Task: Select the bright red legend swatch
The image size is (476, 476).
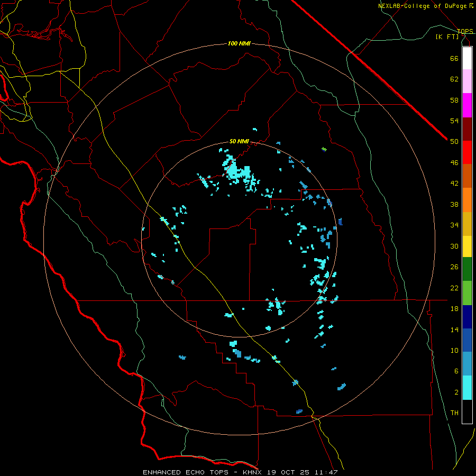Action: pyautogui.click(x=467, y=153)
